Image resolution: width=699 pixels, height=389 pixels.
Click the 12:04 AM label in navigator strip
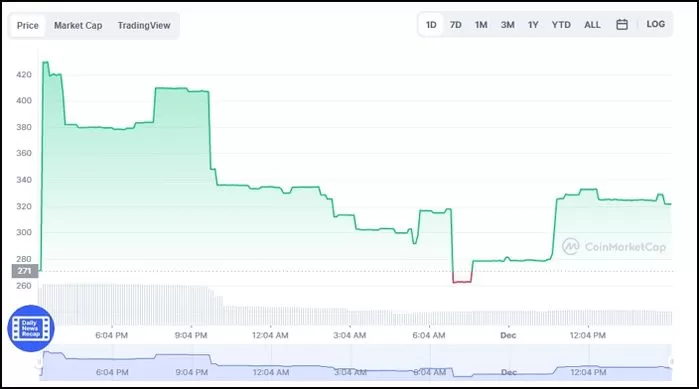pyautogui.click(x=271, y=373)
